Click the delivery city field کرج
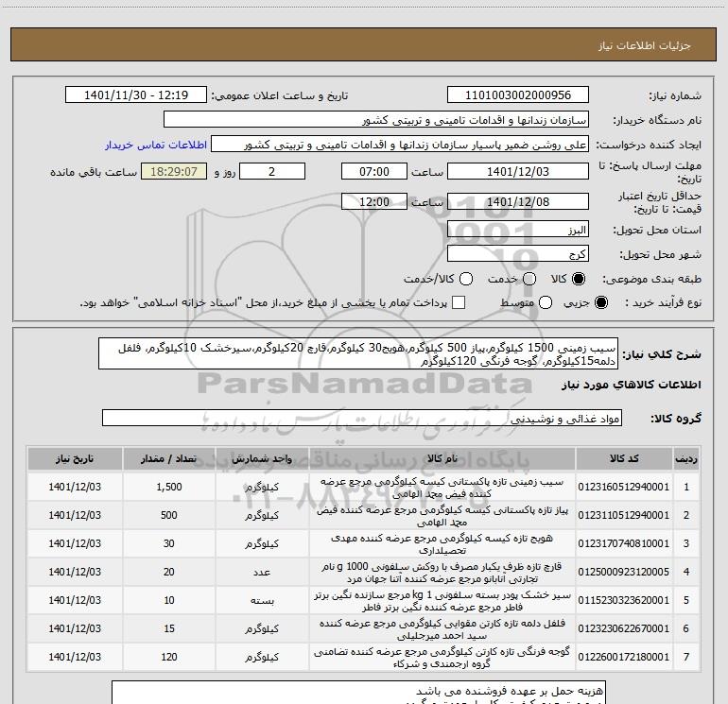Image resolution: width=728 pixels, height=704 pixels. pos(518,253)
